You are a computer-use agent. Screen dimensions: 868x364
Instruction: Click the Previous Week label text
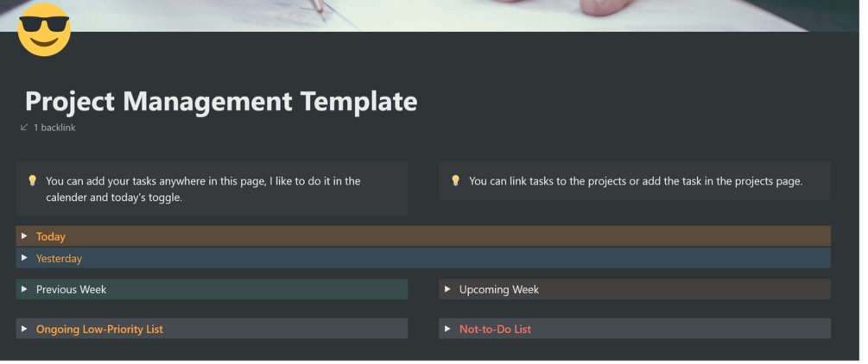[x=71, y=290]
